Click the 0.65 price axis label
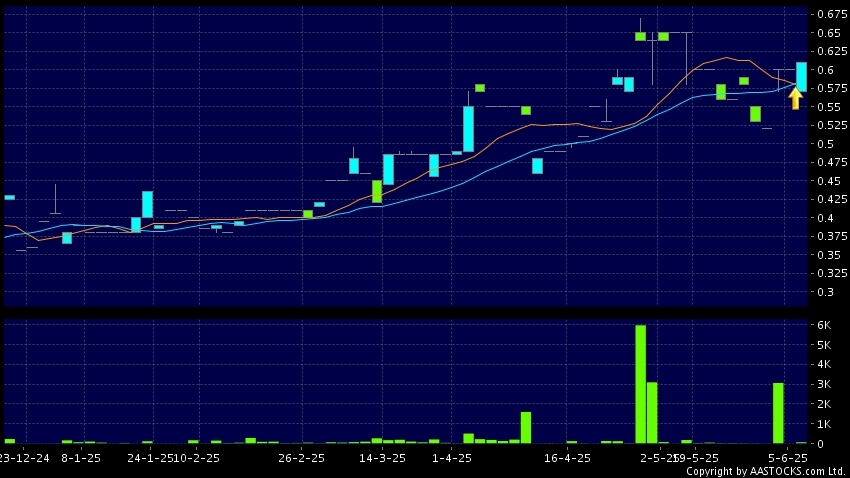The image size is (850, 478). (829, 33)
